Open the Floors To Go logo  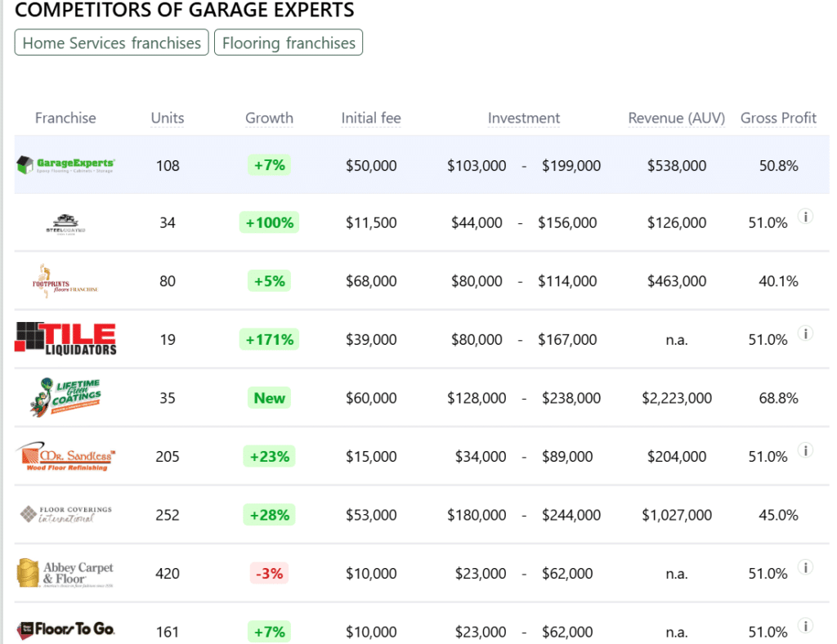click(x=65, y=631)
